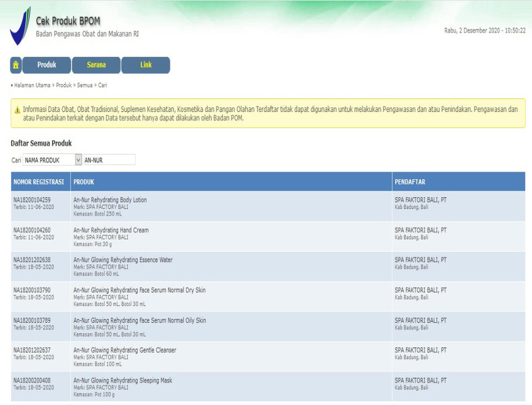The width and height of the screenshot is (532, 405).
Task: Click the warning triangle icon in notice
Action: 17,110
